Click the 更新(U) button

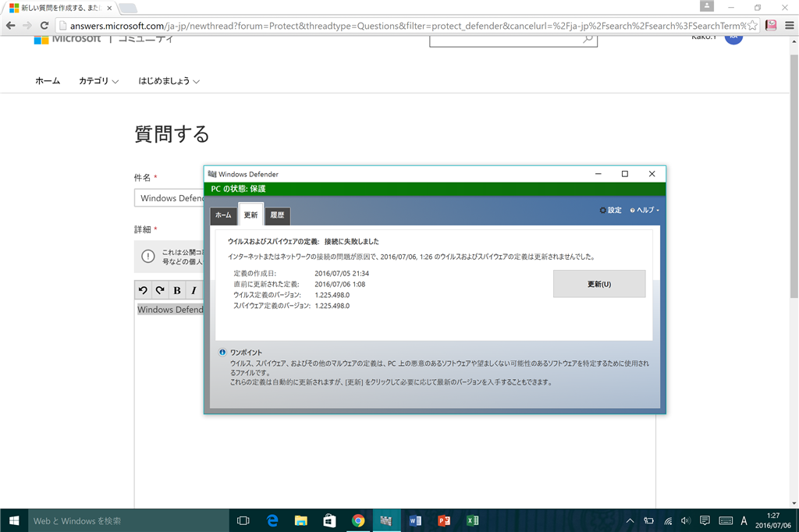(x=599, y=284)
